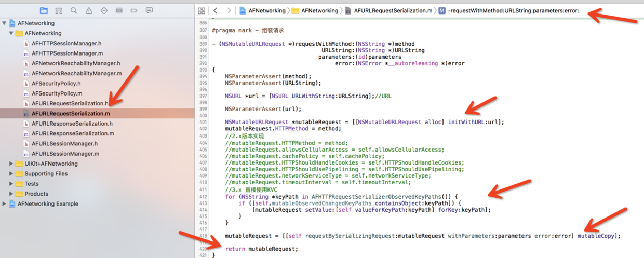Click NSParameterAssert(URLString) line
The height and width of the screenshot is (258, 644).
273,83
